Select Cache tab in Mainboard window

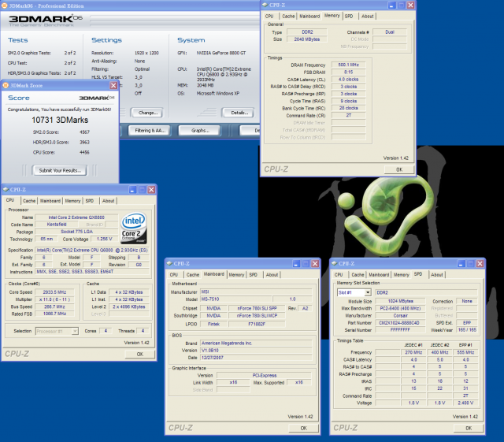(193, 275)
